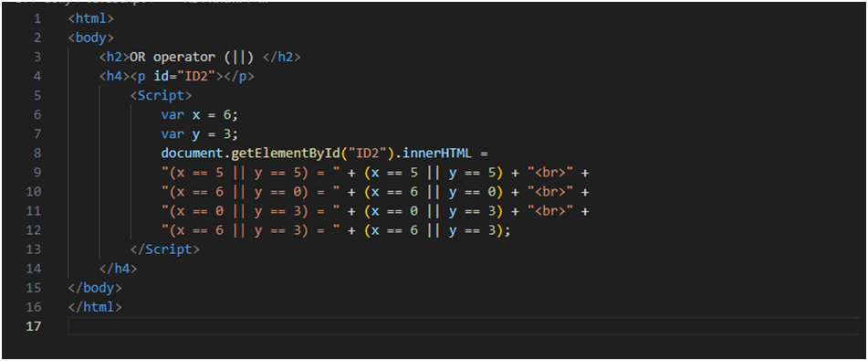Click the "<br>" string on line 10
Image resolution: width=868 pixels, height=361 pixels.
[549, 192]
